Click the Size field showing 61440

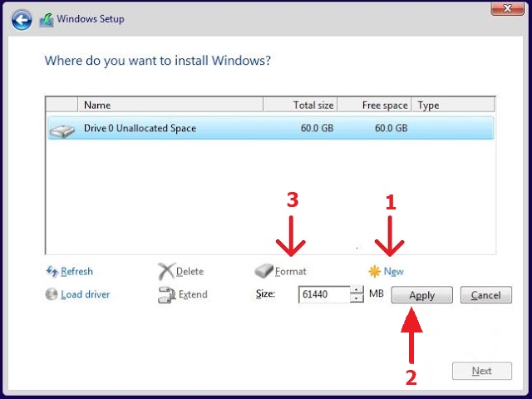324,294
